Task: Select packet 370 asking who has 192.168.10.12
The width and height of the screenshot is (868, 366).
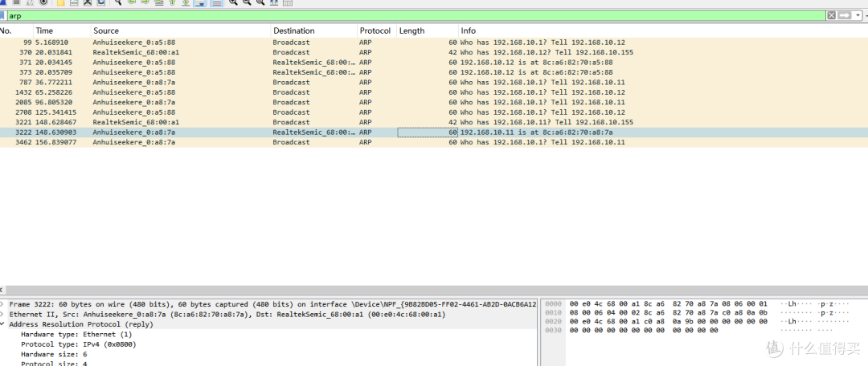Action: tap(434, 52)
